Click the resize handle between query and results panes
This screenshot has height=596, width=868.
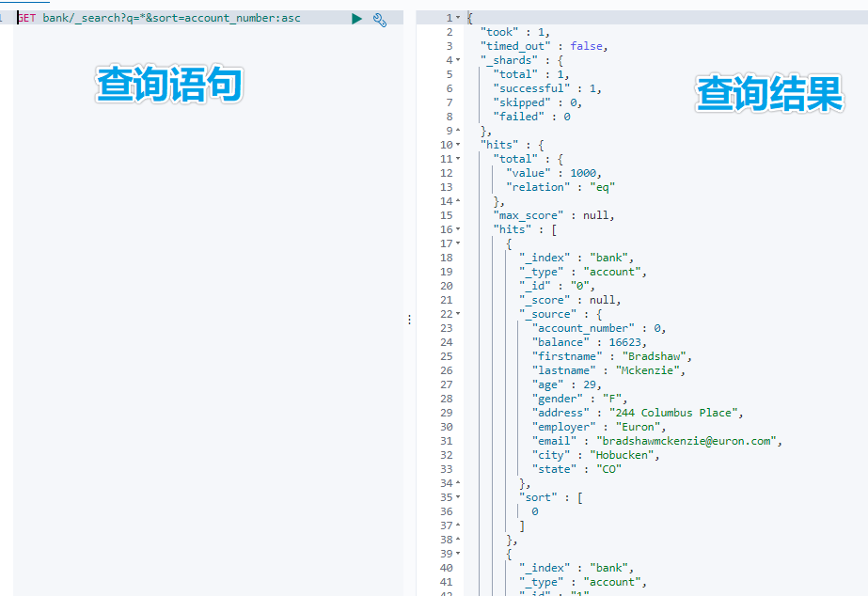tap(409, 319)
